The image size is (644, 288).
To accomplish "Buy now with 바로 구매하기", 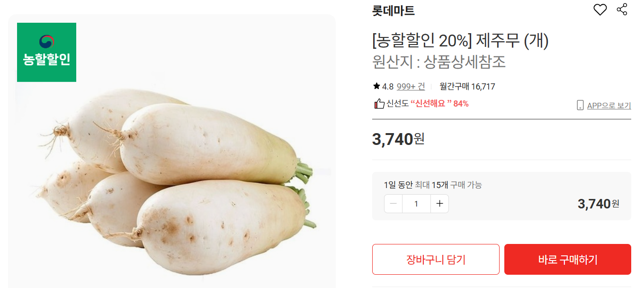I will [568, 259].
